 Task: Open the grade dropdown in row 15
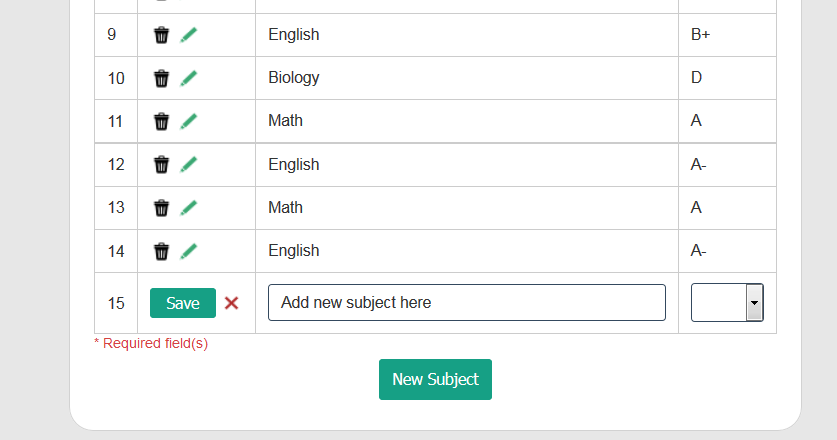pos(727,303)
